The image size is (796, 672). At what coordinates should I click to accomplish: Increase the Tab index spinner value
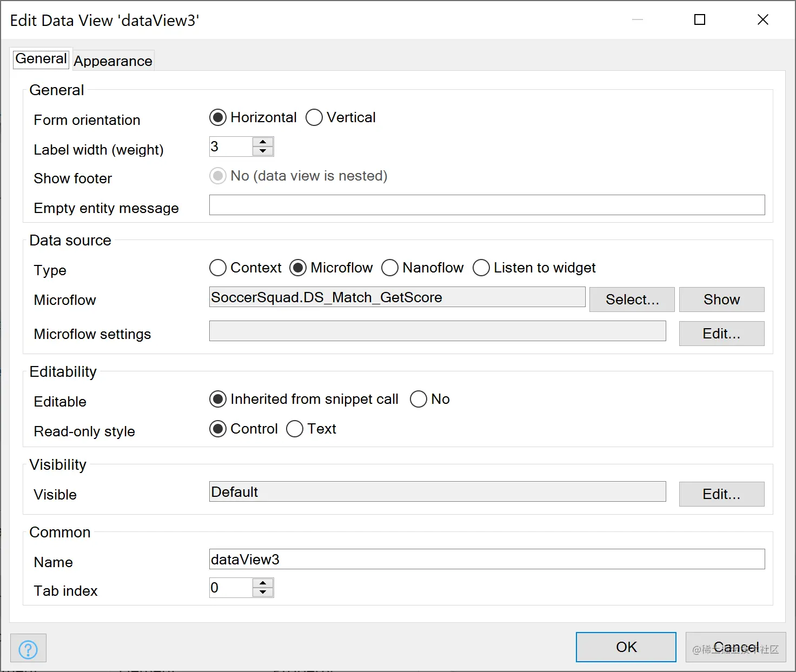[263, 583]
